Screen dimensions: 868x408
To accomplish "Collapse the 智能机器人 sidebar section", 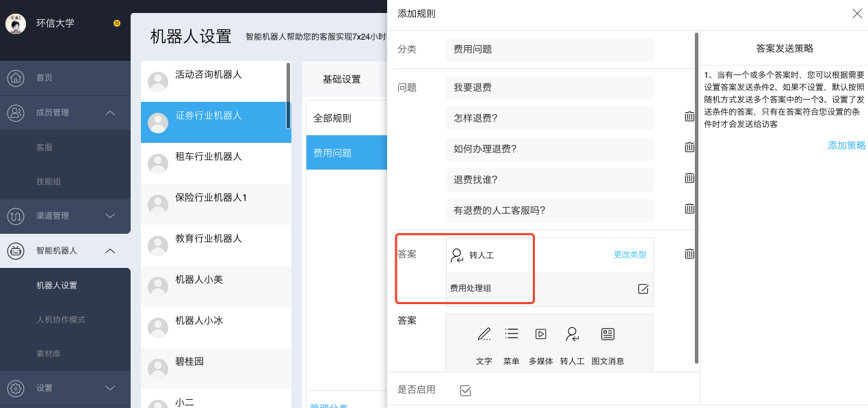I will pos(110,251).
